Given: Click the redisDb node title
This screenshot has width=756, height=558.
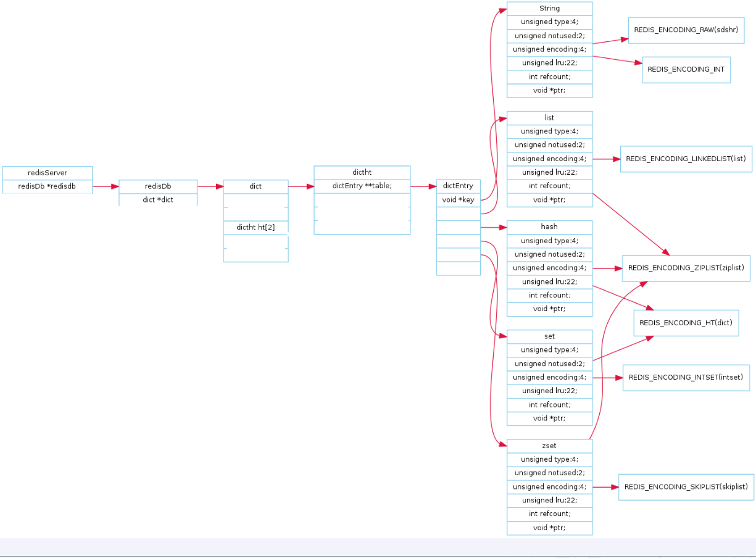Looking at the screenshot, I should [158, 186].
